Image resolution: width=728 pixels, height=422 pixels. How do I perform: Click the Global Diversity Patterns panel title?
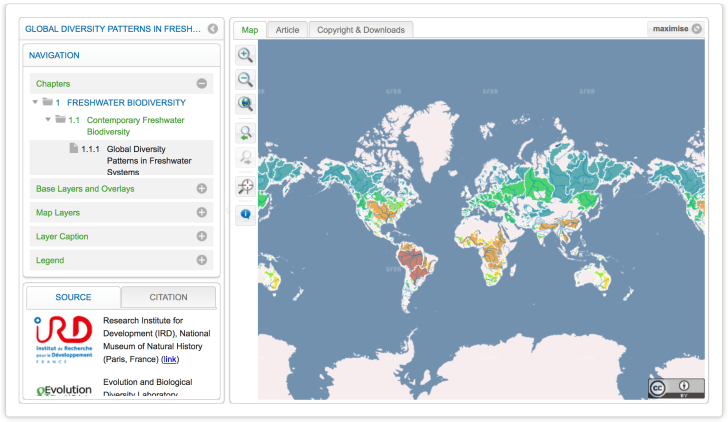(x=113, y=29)
